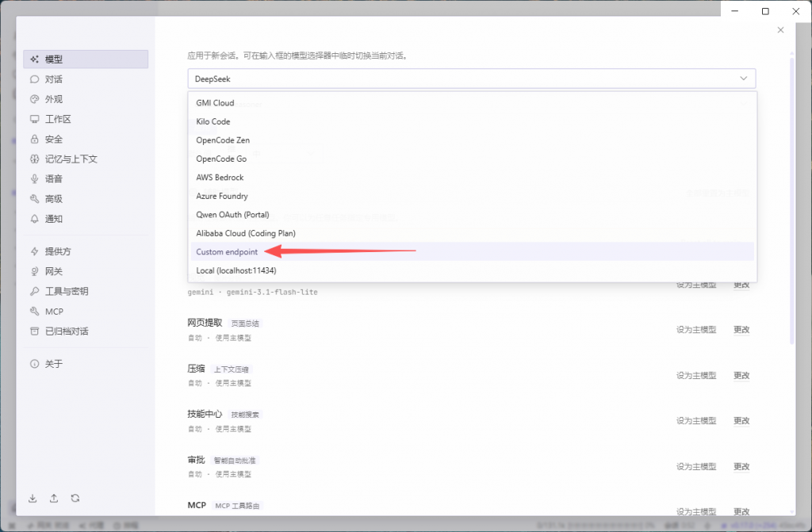This screenshot has height=532, width=812.
Task: Click 设为主模型 in the 技能中心 row
Action: (696, 421)
